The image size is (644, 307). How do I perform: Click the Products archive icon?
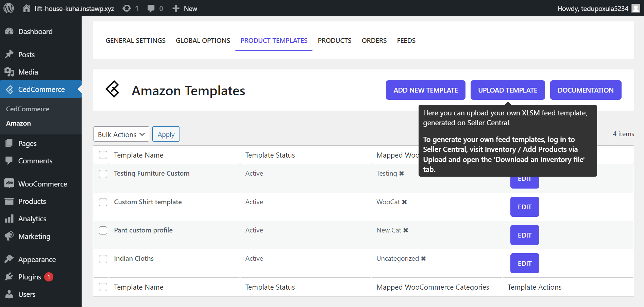click(9, 201)
